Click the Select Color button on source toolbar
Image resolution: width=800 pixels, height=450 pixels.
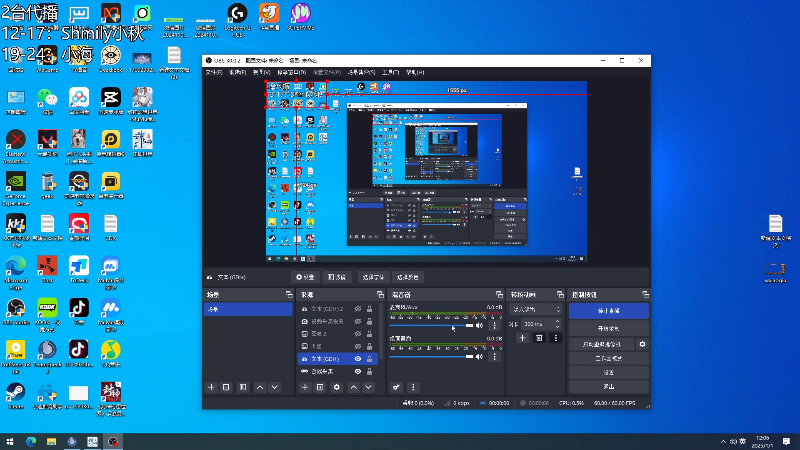[408, 277]
